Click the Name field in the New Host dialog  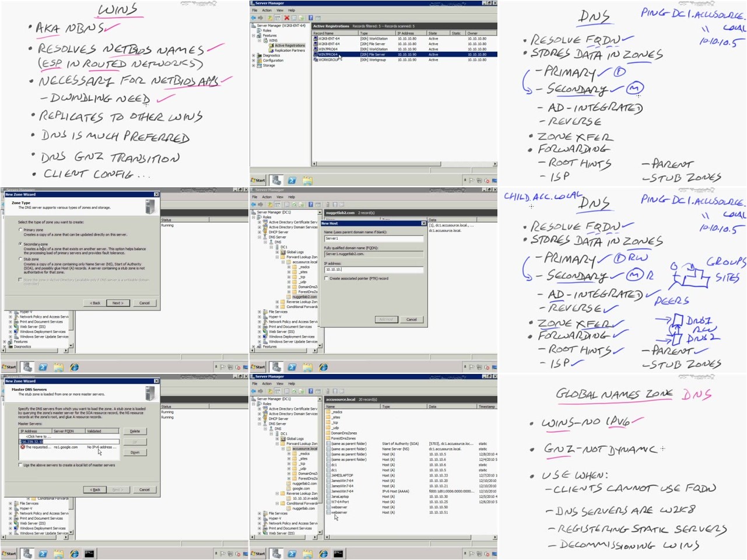pyautogui.click(x=374, y=239)
